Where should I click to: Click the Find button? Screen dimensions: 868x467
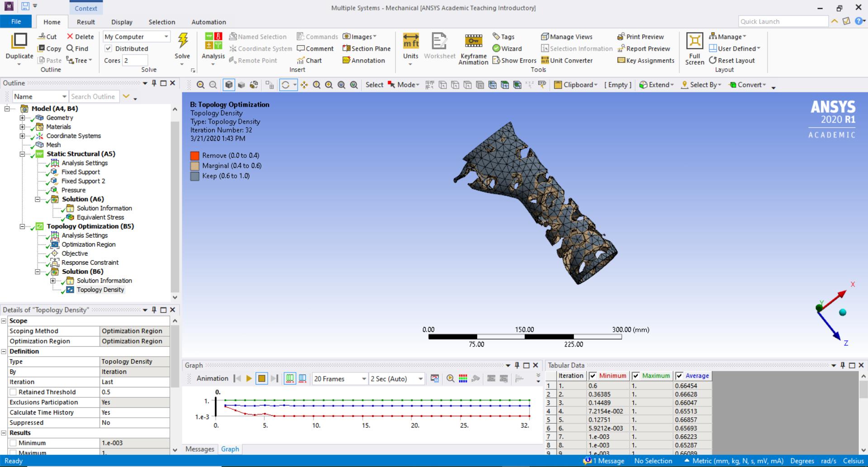[x=77, y=48]
